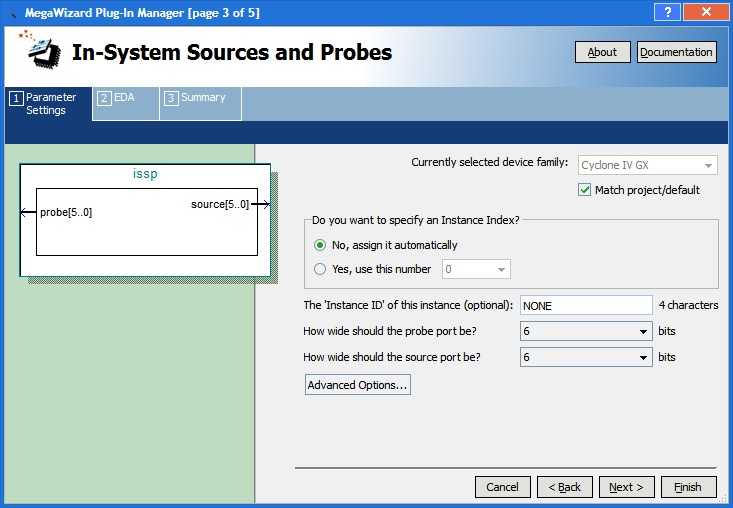Click 'How wide should the source port be?' label
Image resolution: width=733 pixels, height=508 pixels.
click(392, 357)
